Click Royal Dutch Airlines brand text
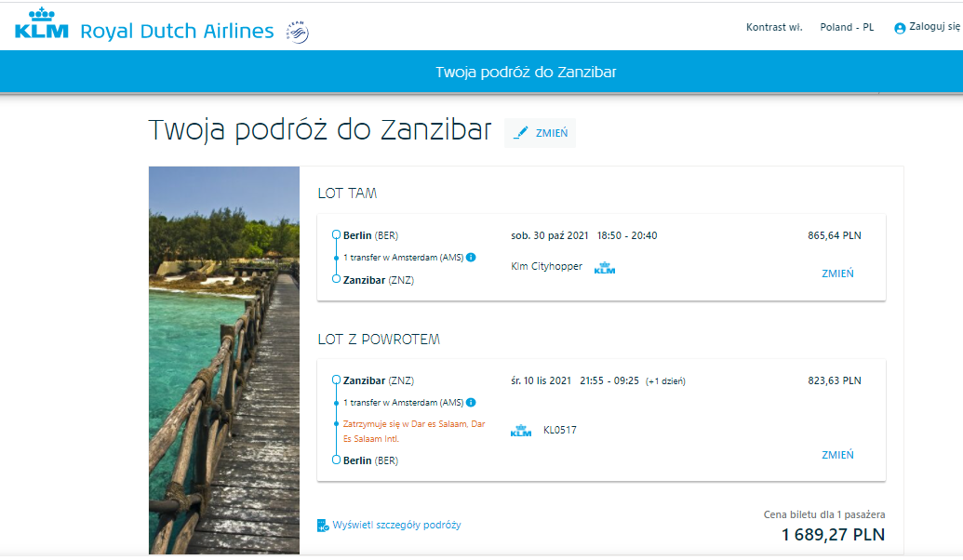The image size is (963, 560). [177, 31]
